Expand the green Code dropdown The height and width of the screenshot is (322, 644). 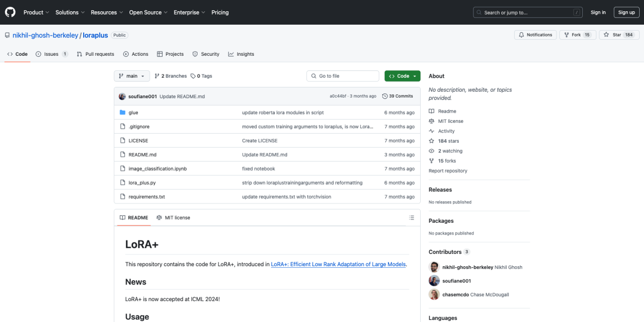tap(402, 76)
